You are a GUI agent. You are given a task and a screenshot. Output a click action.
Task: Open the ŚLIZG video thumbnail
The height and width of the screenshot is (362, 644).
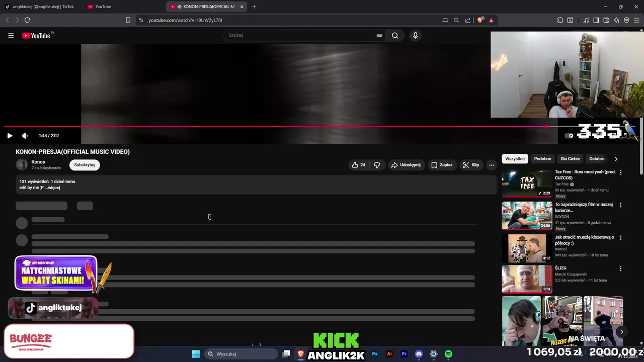point(527,279)
